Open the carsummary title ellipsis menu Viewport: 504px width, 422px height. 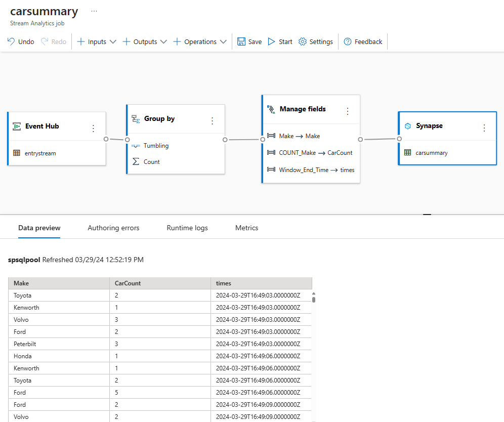94,11
